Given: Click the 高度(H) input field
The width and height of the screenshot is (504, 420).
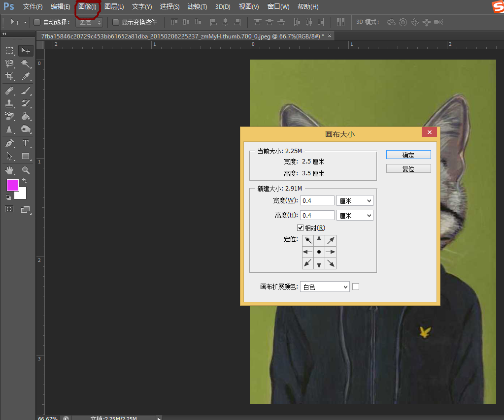Looking at the screenshot, I should click(317, 215).
